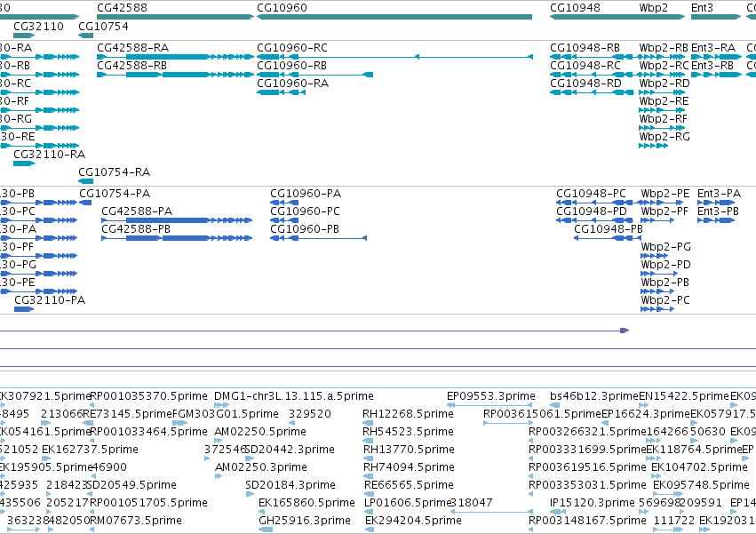The width and height of the screenshot is (756, 534).
Task: Click transcript CG10754-RA
Action: tap(115, 172)
